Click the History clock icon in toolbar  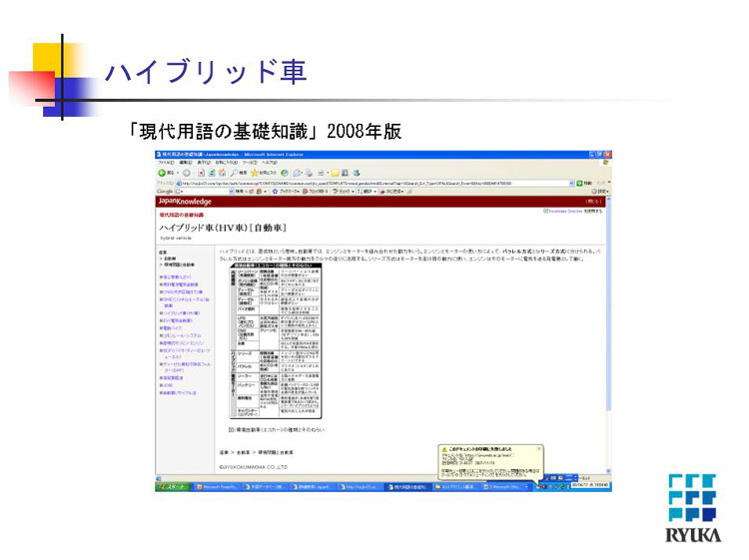285,173
